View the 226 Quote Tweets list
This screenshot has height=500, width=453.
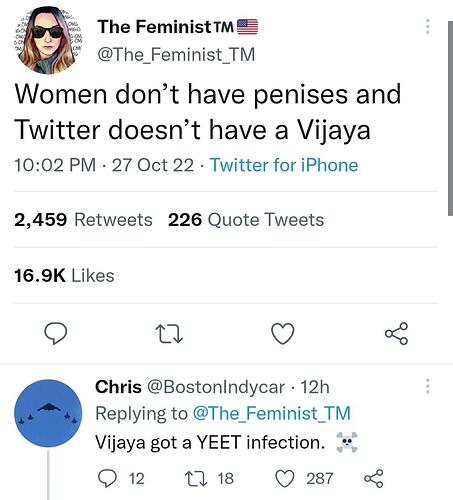(x=246, y=220)
